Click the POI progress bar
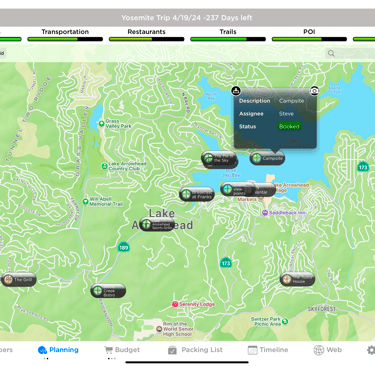The width and height of the screenshot is (375, 366). point(309,39)
